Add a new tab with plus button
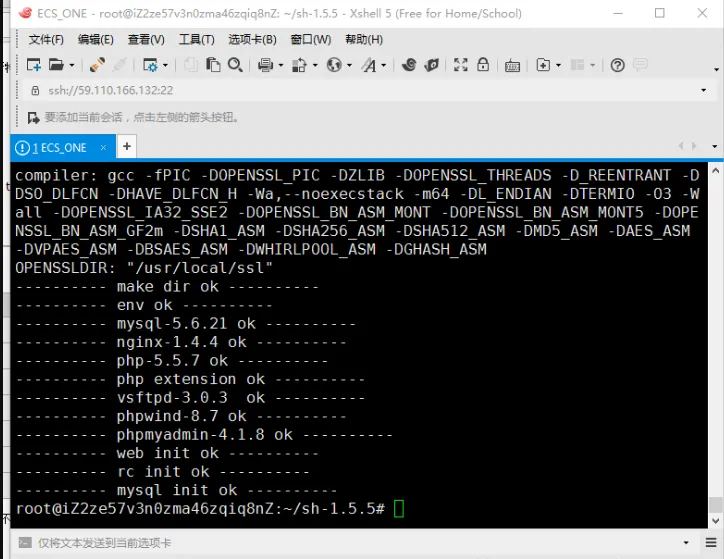Screen dimensions: 724x559 [x=127, y=146]
